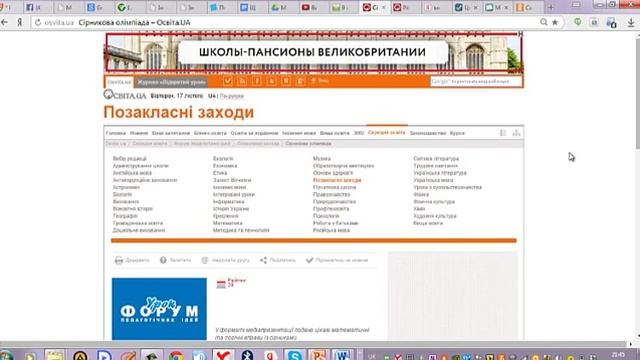Open the Курси menu item

tap(457, 133)
